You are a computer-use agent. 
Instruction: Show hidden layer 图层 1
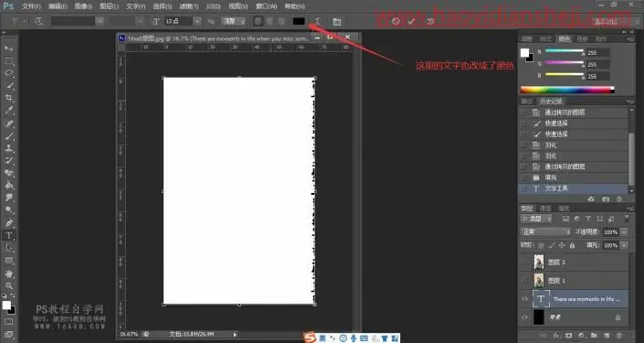pyautogui.click(x=524, y=281)
